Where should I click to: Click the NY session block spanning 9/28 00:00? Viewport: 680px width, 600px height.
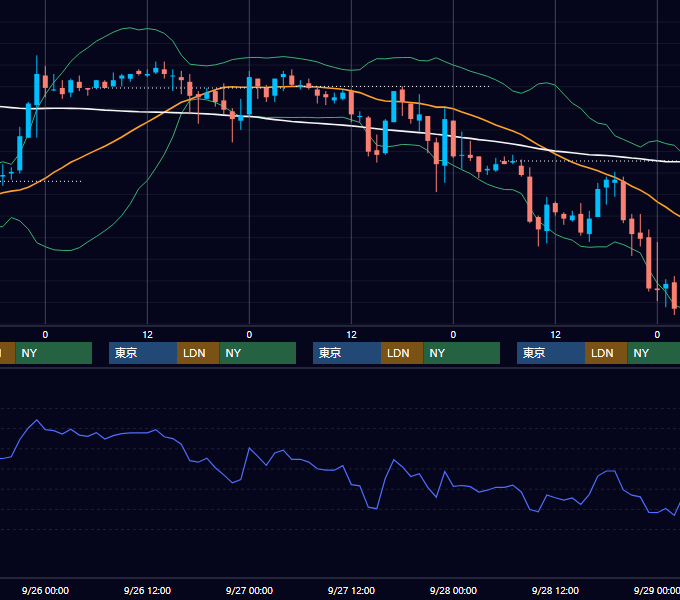[461, 353]
